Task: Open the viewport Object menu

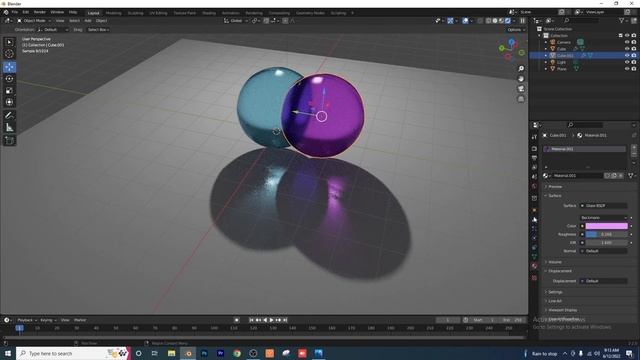Action: 101,20
